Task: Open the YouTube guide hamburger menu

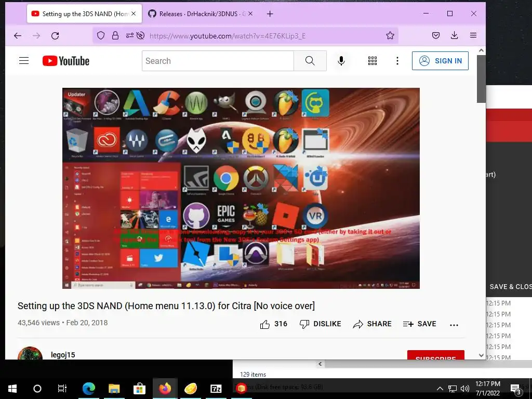Action: [x=24, y=61]
